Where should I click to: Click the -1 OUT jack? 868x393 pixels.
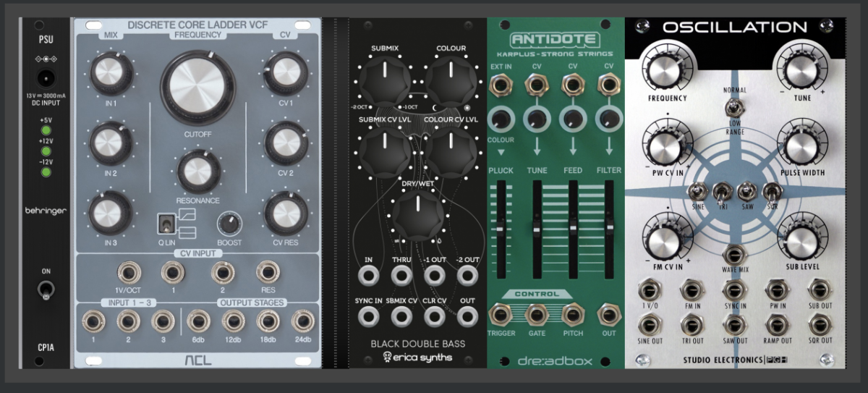point(434,275)
